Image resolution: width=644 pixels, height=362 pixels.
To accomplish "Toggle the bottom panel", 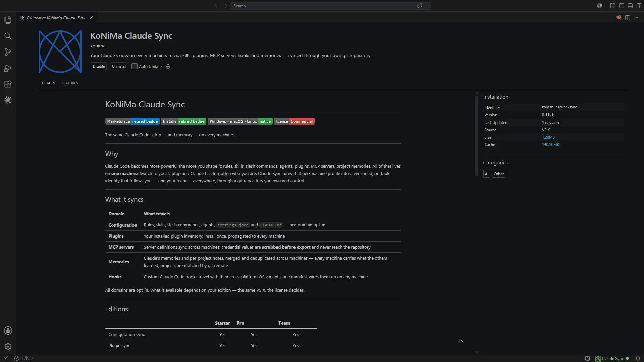I will coord(630,6).
